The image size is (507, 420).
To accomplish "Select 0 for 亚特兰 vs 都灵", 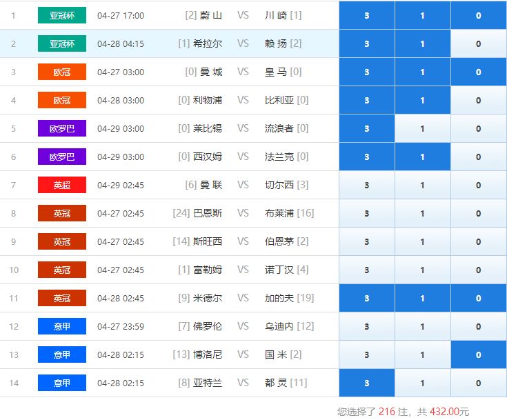I will (479, 383).
